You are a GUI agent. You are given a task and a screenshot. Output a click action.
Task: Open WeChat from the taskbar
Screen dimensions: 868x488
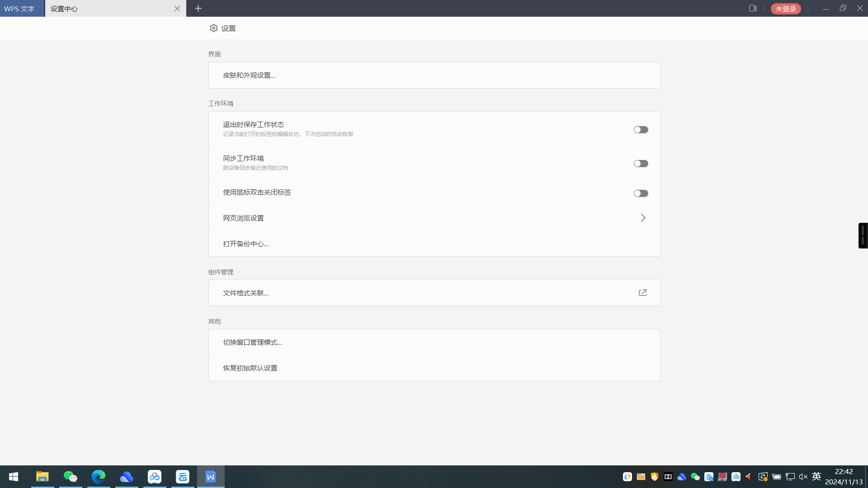coord(71,476)
